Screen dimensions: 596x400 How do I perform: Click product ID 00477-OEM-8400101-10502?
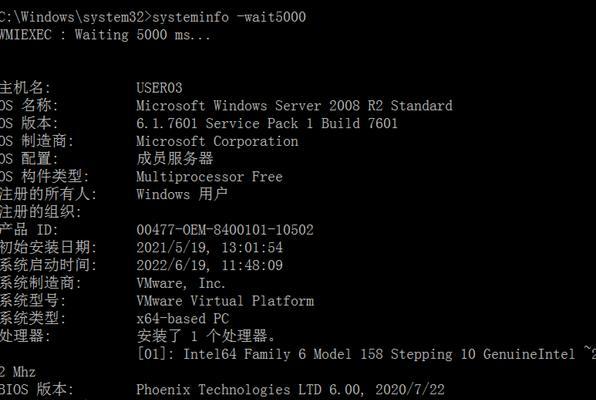(225, 230)
